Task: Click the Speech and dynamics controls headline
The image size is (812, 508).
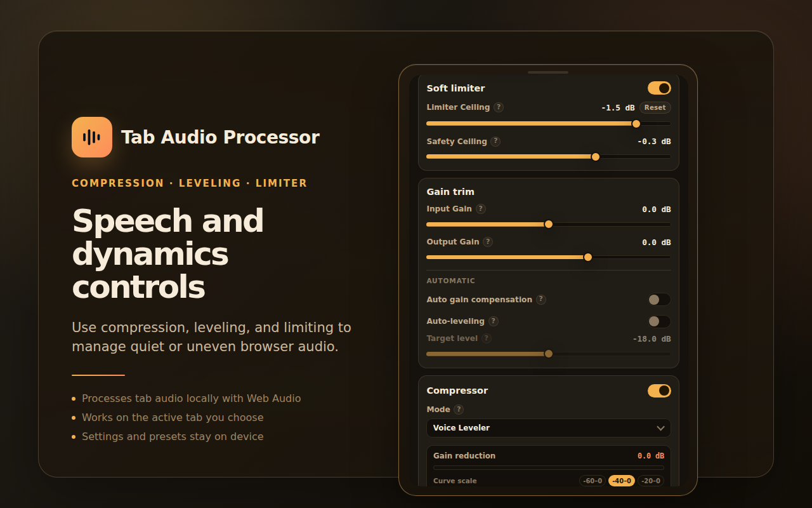Action: [168, 254]
